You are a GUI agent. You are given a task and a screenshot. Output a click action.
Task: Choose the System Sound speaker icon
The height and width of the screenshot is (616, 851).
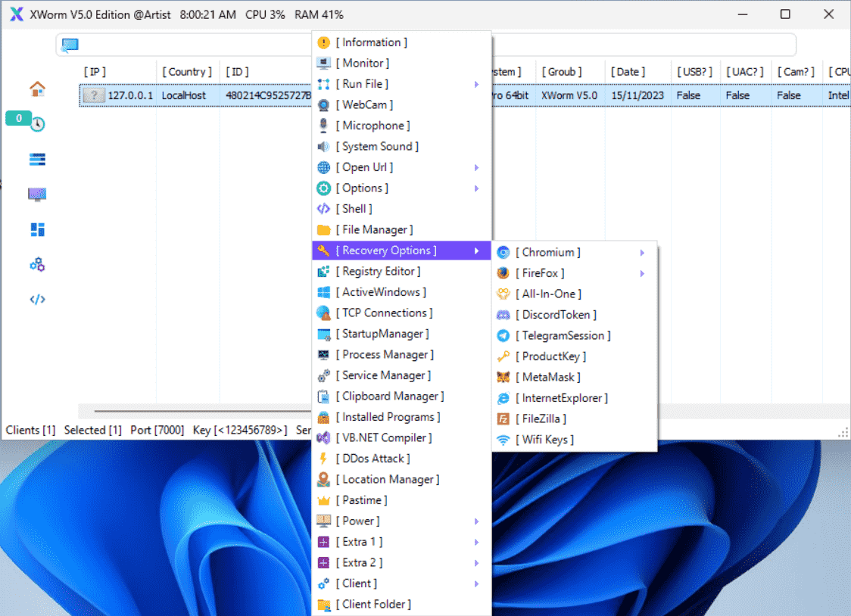(323, 146)
